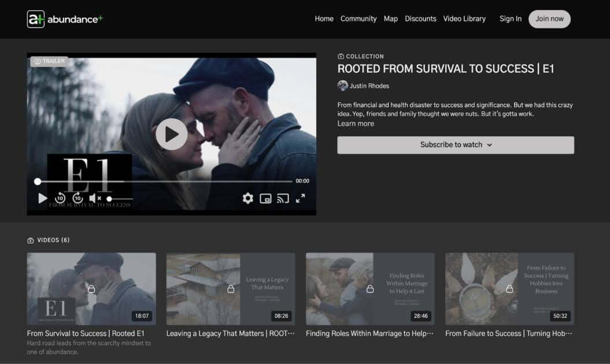Viewport: 610px width, 364px height.
Task: Navigate to the Video Library menu item
Action: click(x=464, y=18)
